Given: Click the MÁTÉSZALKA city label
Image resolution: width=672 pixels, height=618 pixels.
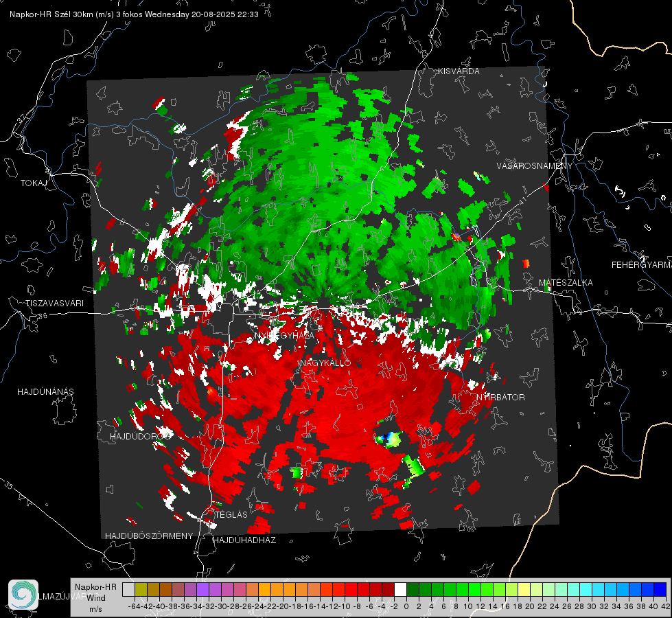Looking at the screenshot, I should tap(566, 283).
